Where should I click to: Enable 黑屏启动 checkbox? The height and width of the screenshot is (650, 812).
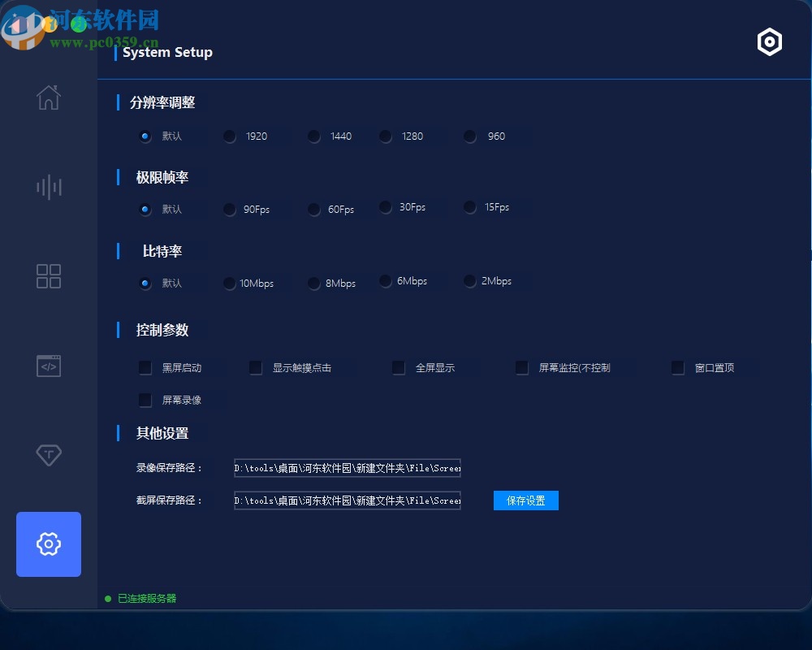click(x=145, y=367)
